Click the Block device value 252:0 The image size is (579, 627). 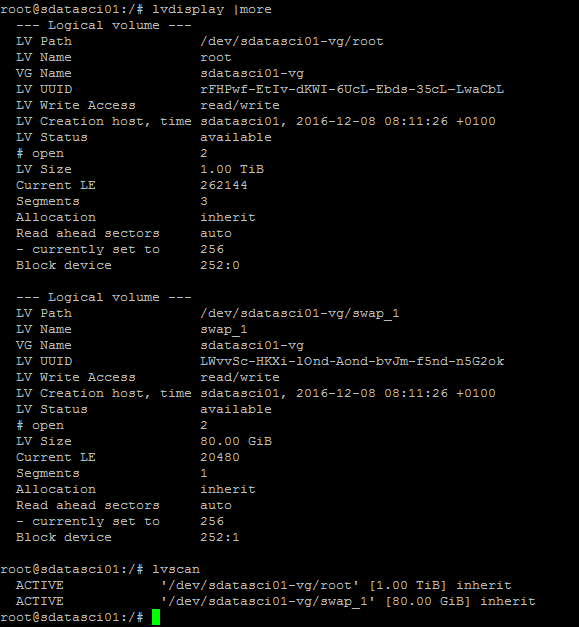point(220,265)
